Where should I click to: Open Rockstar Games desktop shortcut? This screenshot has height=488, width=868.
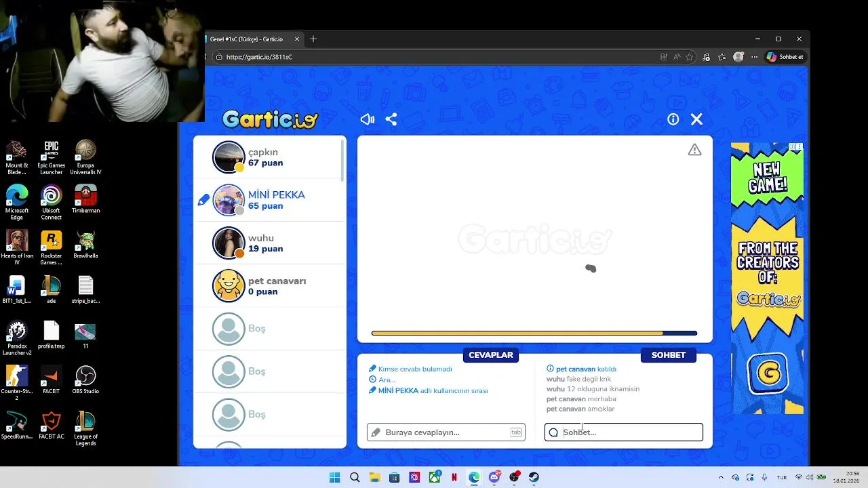tap(52, 247)
